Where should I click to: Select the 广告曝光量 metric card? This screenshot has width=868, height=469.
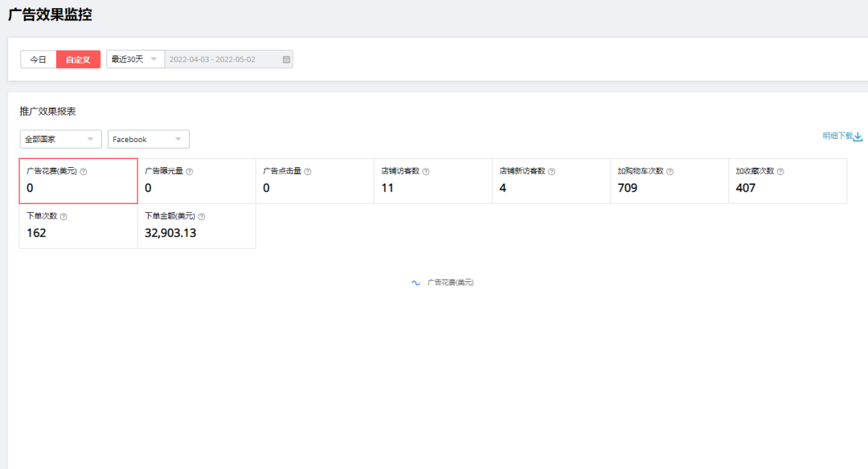(197, 181)
